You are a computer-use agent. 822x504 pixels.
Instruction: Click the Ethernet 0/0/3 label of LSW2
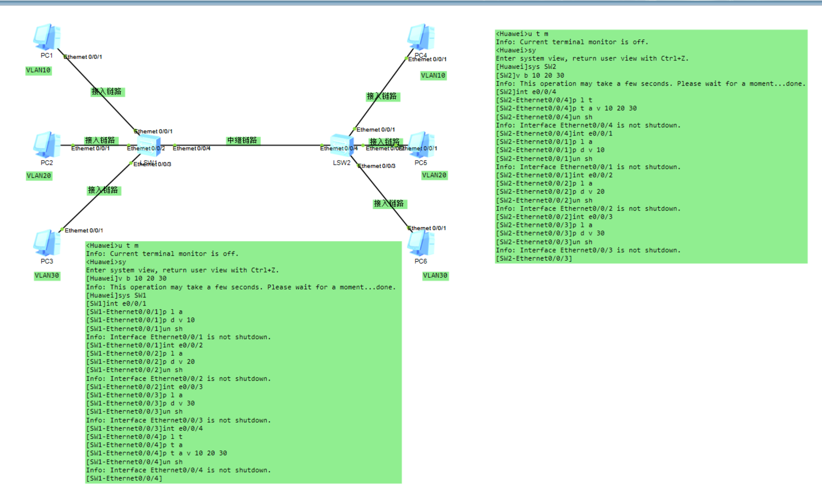coord(377,166)
